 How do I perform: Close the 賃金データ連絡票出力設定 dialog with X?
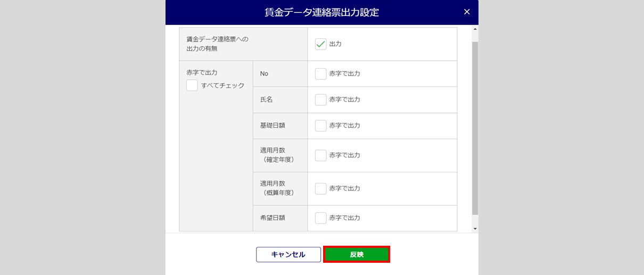click(x=467, y=12)
